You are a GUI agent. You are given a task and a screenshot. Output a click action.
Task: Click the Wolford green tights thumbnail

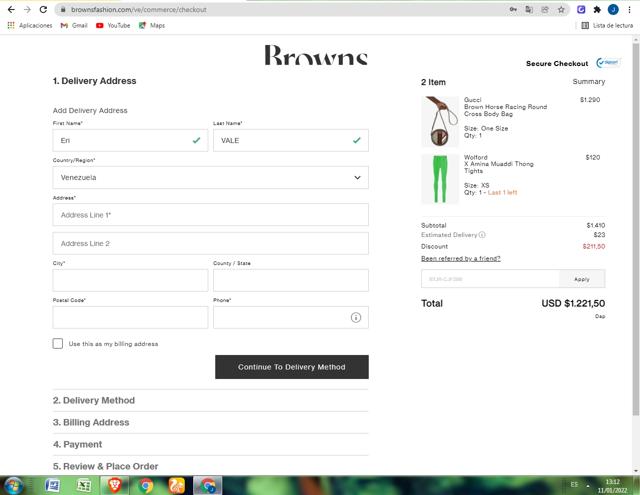tap(440, 179)
